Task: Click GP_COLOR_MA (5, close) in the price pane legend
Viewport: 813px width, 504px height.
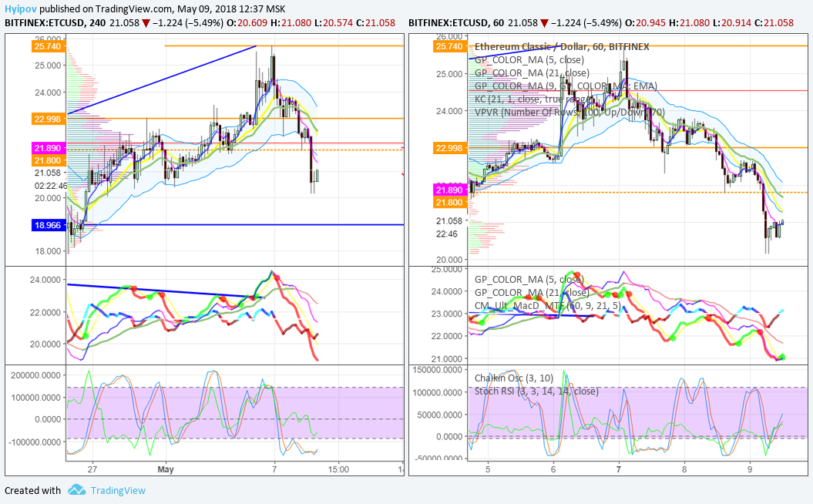Action: [x=529, y=59]
